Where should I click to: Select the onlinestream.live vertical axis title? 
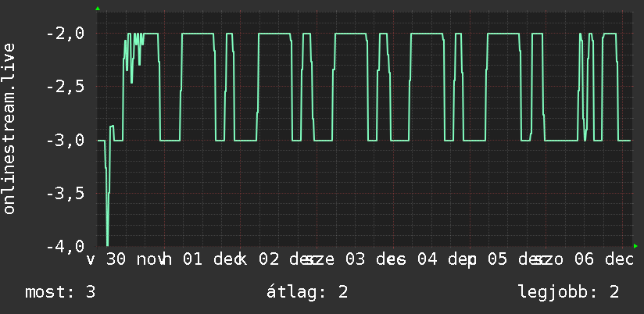tap(9, 128)
